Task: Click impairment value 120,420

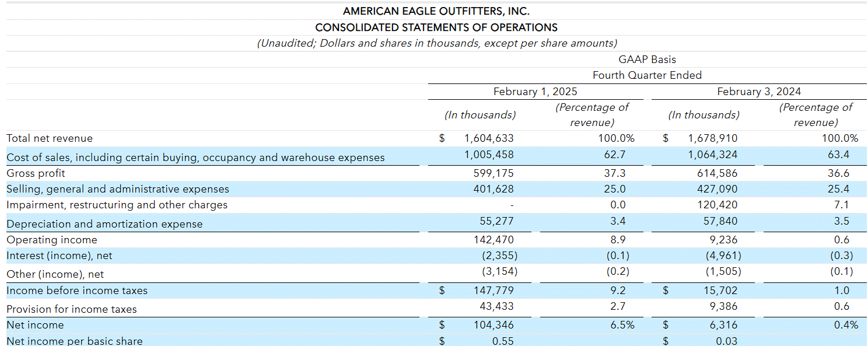Action: coord(717,205)
